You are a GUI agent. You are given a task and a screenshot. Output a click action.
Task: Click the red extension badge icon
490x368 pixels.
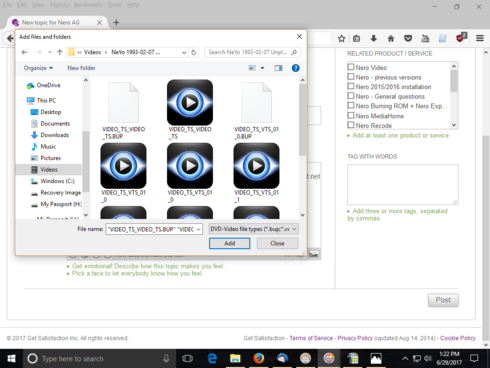click(461, 38)
